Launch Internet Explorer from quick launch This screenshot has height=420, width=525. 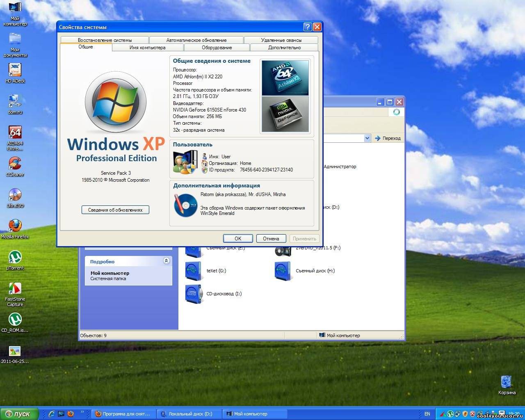pos(52,413)
